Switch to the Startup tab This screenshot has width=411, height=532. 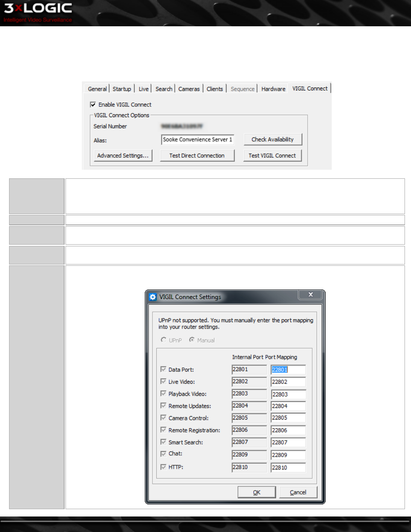click(122, 89)
